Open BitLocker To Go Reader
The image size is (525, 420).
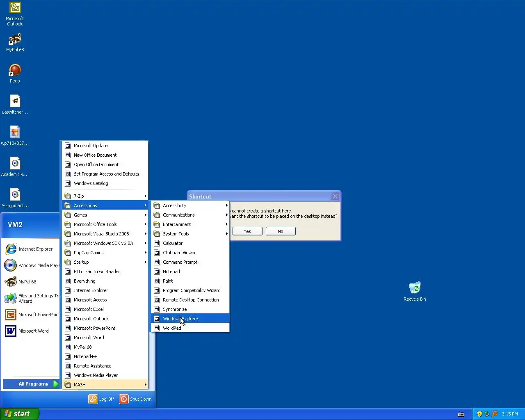point(105,272)
